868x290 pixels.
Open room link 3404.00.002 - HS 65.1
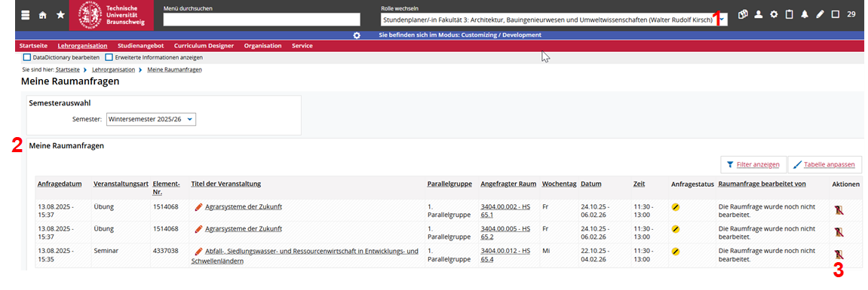click(x=505, y=210)
